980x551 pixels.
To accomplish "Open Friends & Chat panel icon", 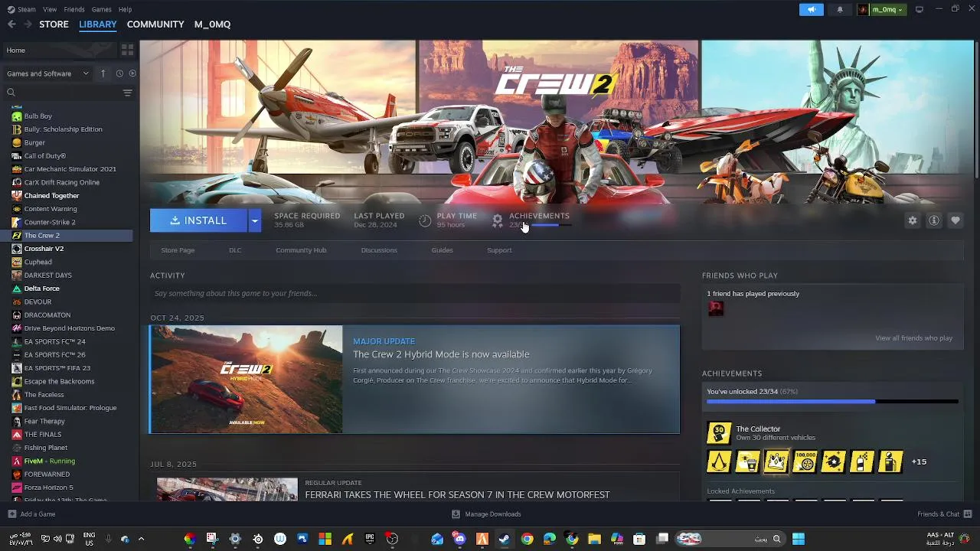I will 968,514.
